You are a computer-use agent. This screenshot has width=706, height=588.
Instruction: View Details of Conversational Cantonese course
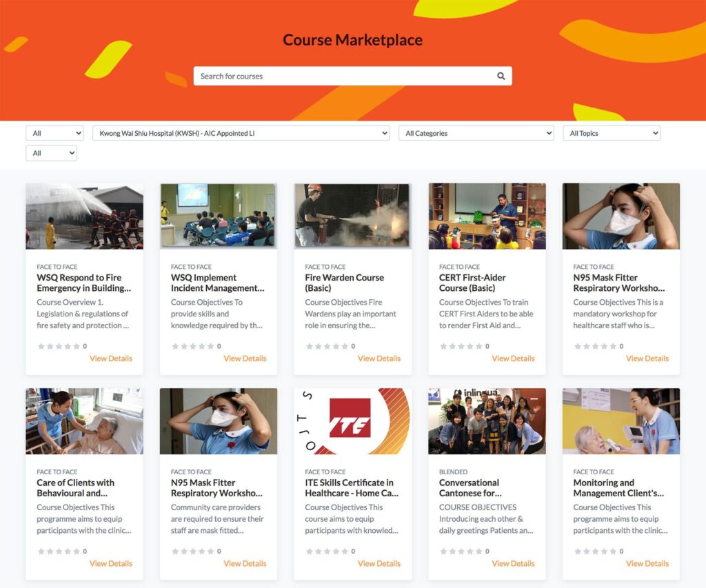pos(513,563)
